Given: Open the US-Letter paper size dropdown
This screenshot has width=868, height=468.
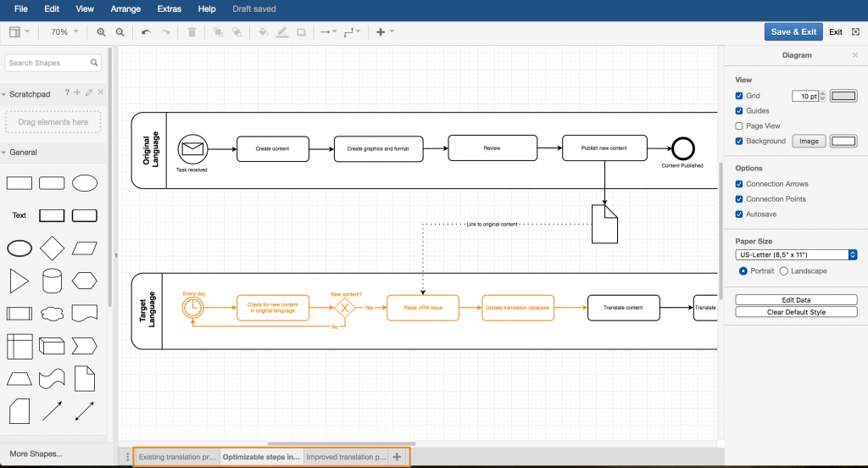Looking at the screenshot, I should pos(796,254).
